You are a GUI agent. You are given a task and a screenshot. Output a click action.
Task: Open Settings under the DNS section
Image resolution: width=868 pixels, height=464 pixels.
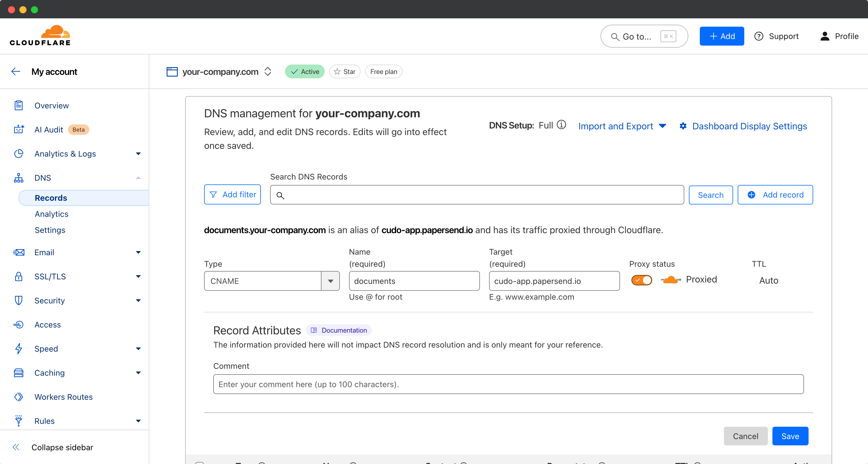click(x=50, y=230)
